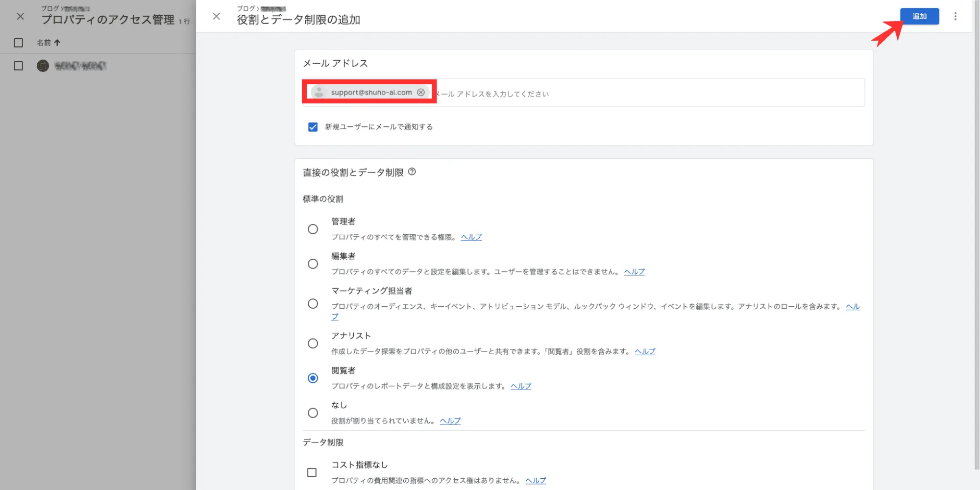
Task: Select the 管理者 role radio button
Action: coord(313,229)
